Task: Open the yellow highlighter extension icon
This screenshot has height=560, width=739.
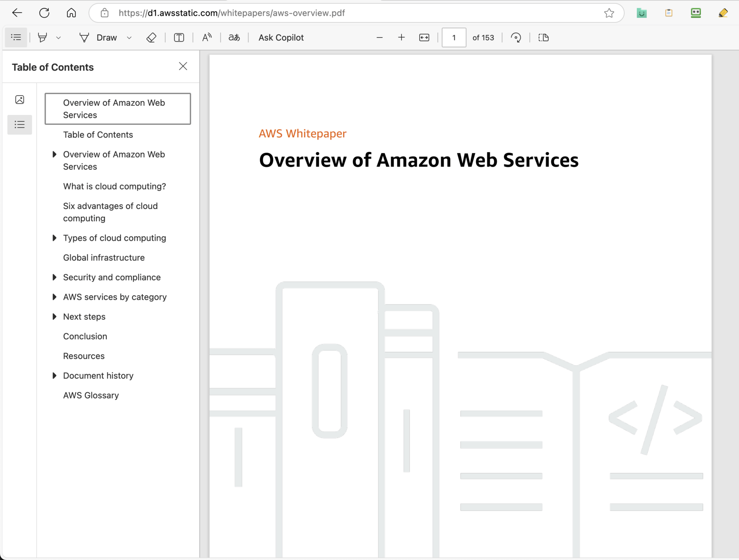Action: pos(723,13)
